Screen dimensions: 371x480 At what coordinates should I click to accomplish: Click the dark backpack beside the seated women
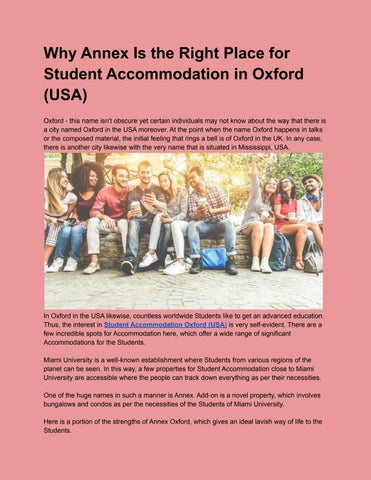(x=280, y=251)
